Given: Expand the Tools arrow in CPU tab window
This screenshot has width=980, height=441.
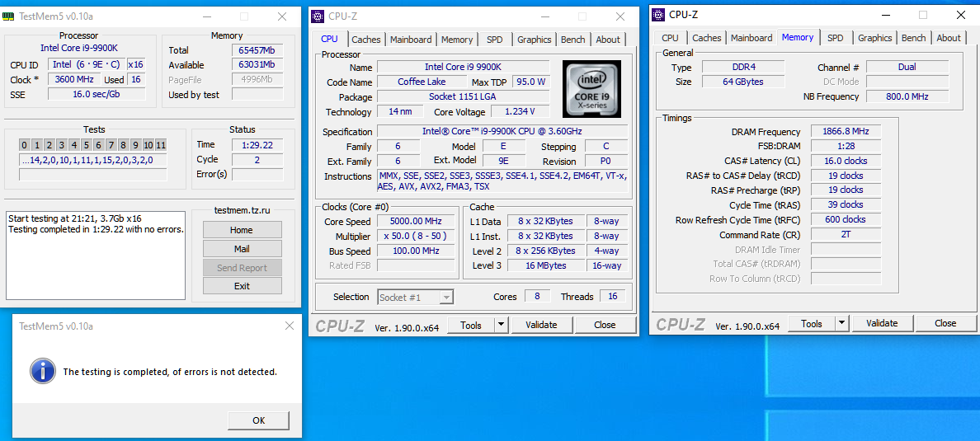Looking at the screenshot, I should [502, 325].
